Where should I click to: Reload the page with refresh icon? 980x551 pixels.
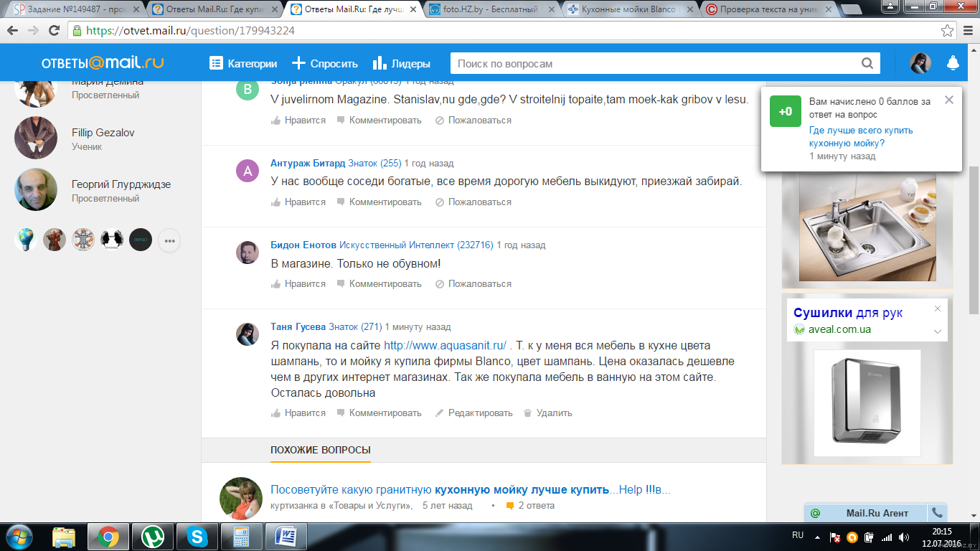click(x=55, y=31)
